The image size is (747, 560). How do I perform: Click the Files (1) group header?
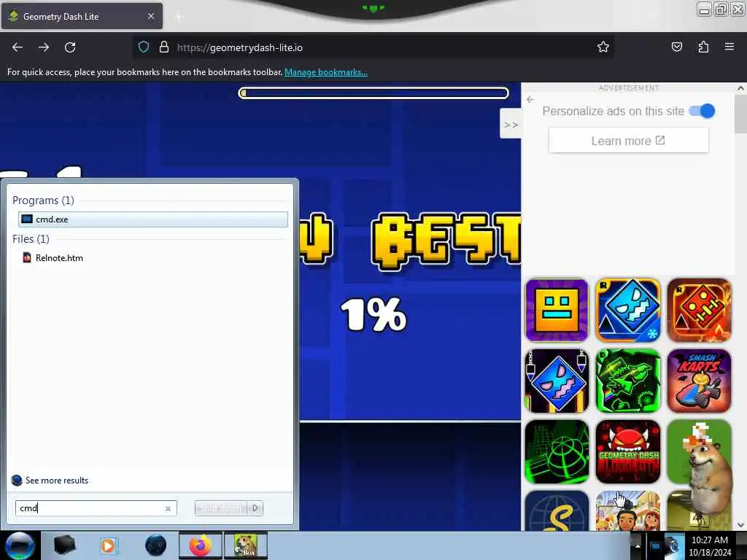31,238
